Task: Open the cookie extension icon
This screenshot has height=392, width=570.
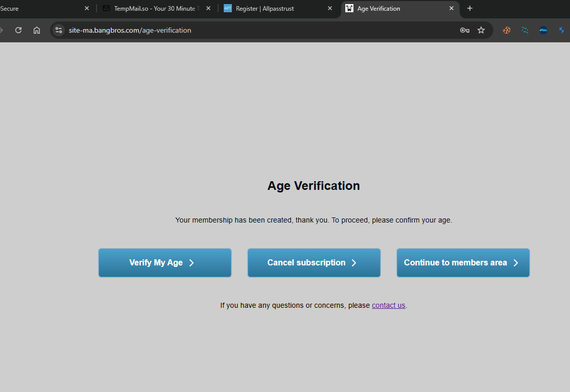Action: [x=507, y=30]
